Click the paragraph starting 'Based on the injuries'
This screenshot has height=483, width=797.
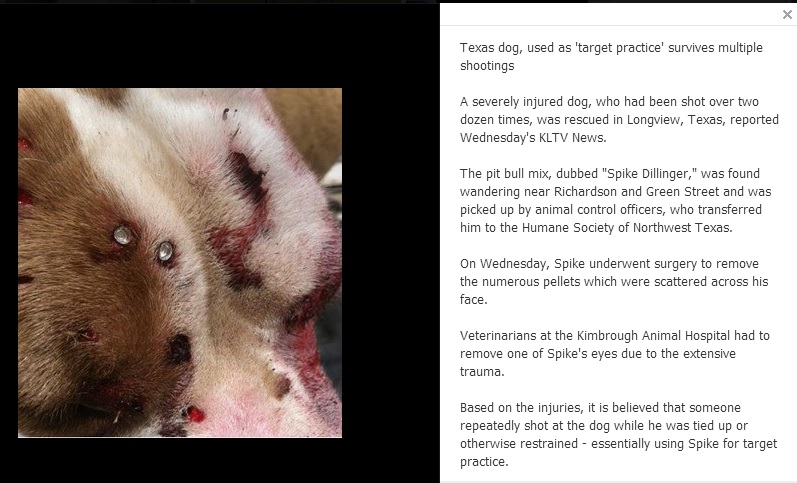tap(619, 434)
